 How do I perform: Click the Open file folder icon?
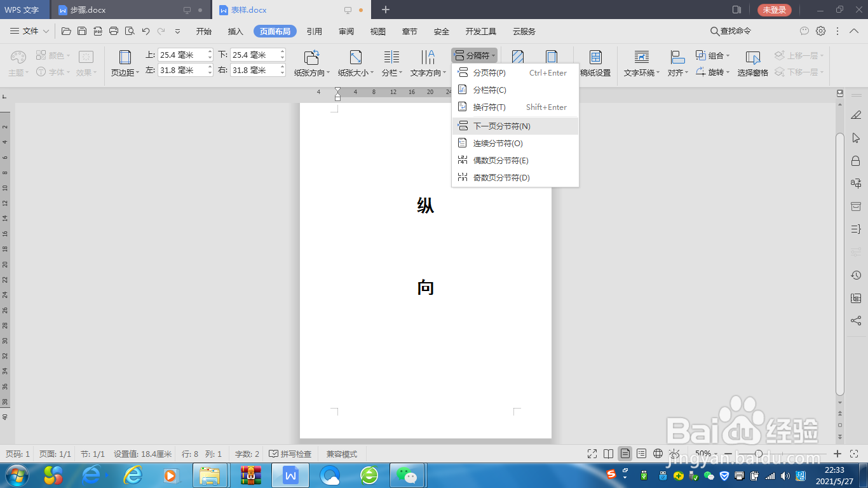pos(66,31)
